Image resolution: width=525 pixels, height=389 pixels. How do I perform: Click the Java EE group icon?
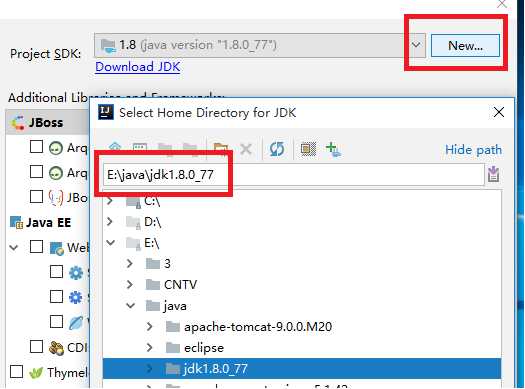[16, 222]
